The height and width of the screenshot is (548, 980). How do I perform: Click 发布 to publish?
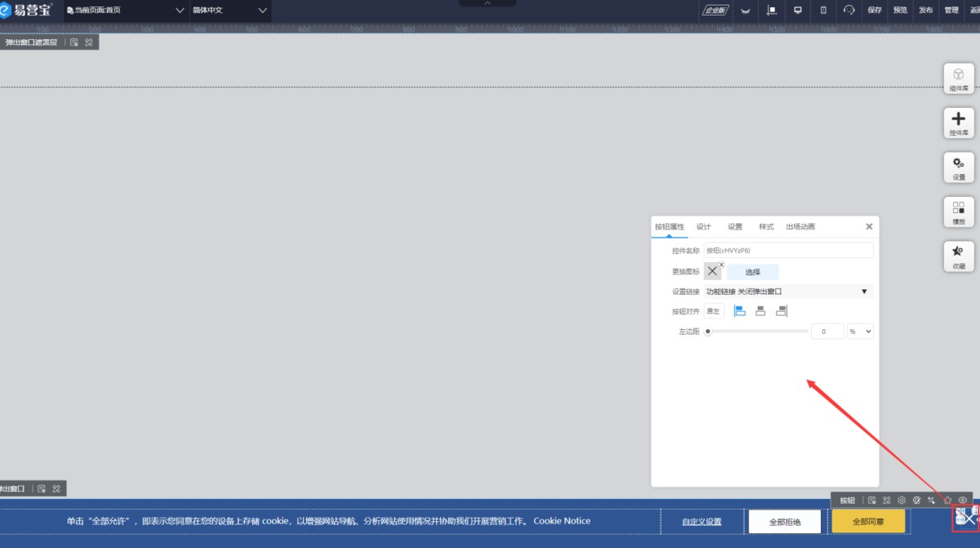925,11
